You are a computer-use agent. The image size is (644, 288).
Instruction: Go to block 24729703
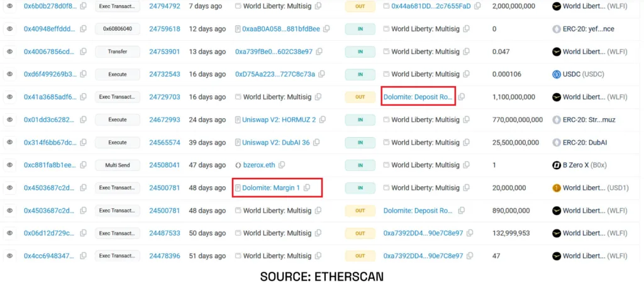[x=165, y=97]
